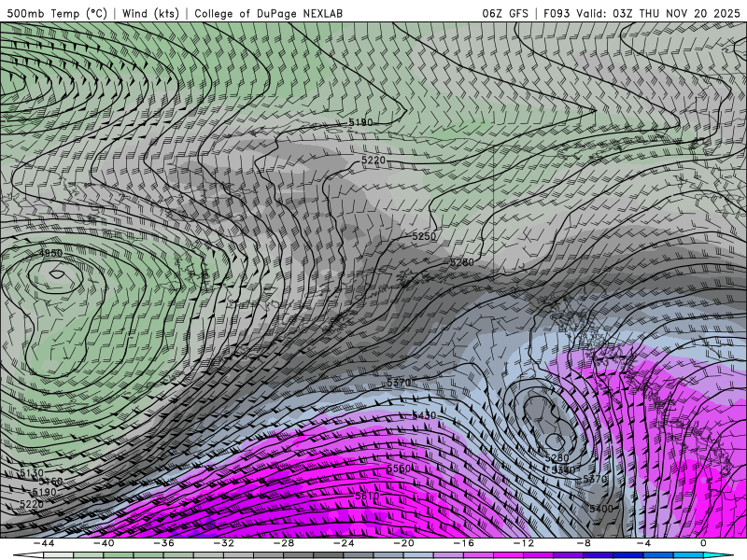Click the white pointed end of the color bar
Image resolution: width=747 pixels, height=560 pixels.
pos(28,555)
